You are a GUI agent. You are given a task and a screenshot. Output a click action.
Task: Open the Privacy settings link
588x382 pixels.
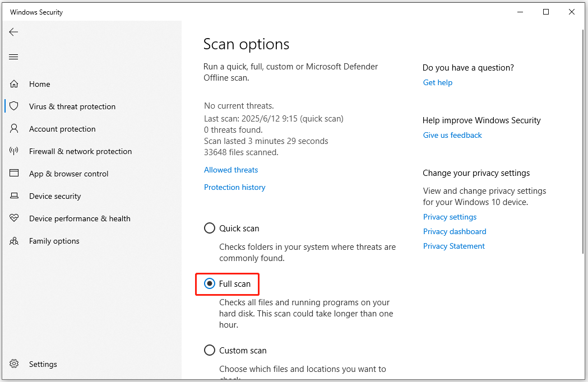coord(450,217)
